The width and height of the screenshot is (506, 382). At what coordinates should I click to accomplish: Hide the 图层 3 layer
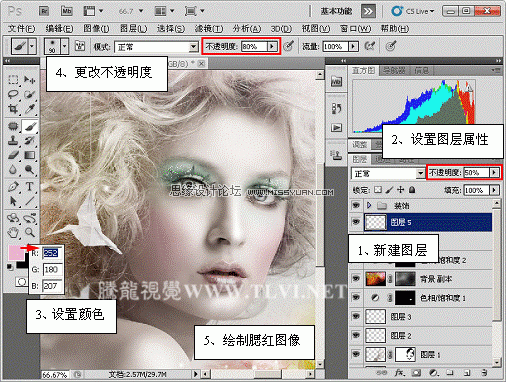356,316
